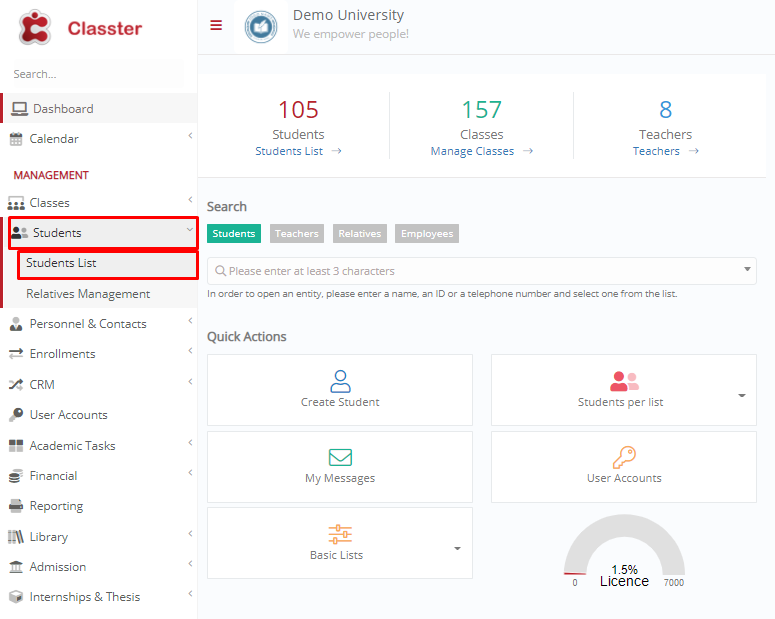The width and height of the screenshot is (775, 619).
Task: Open Students List submenu item
Action: coord(108,265)
